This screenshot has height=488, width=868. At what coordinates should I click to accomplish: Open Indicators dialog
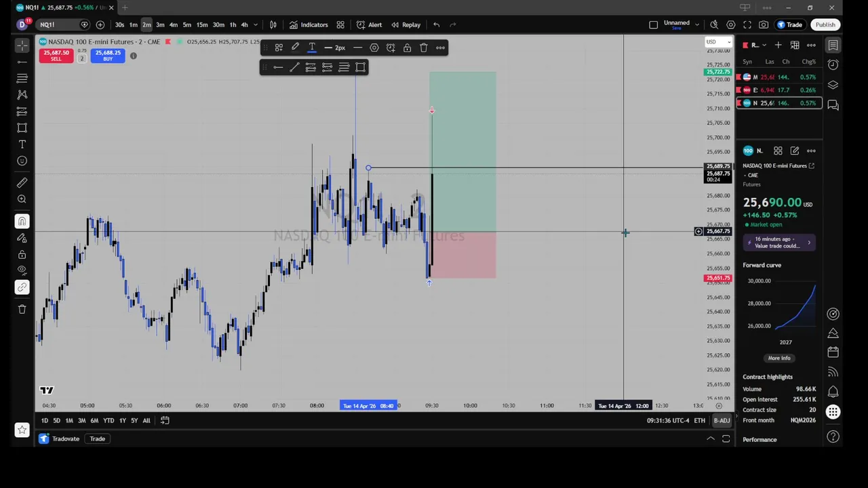(309, 25)
